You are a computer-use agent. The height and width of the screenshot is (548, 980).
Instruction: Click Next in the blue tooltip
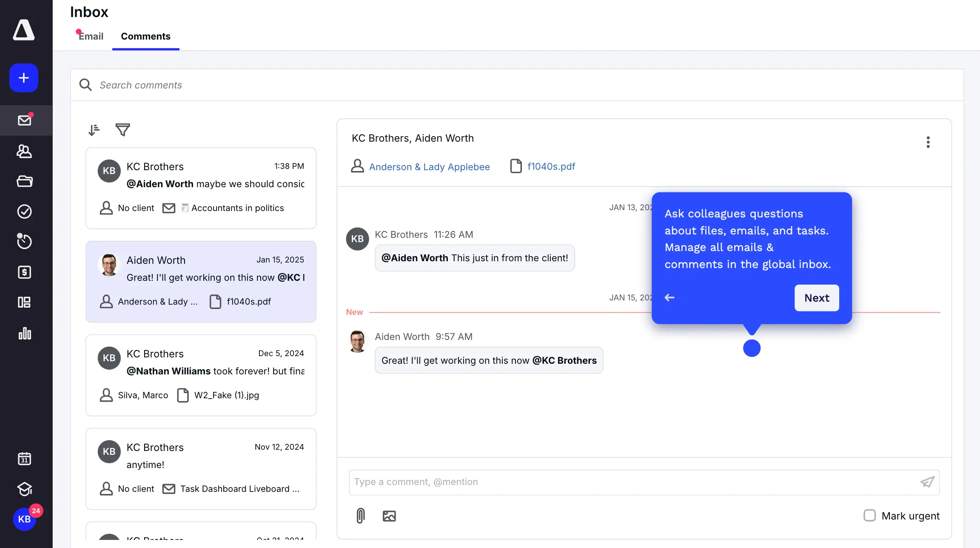click(x=816, y=298)
